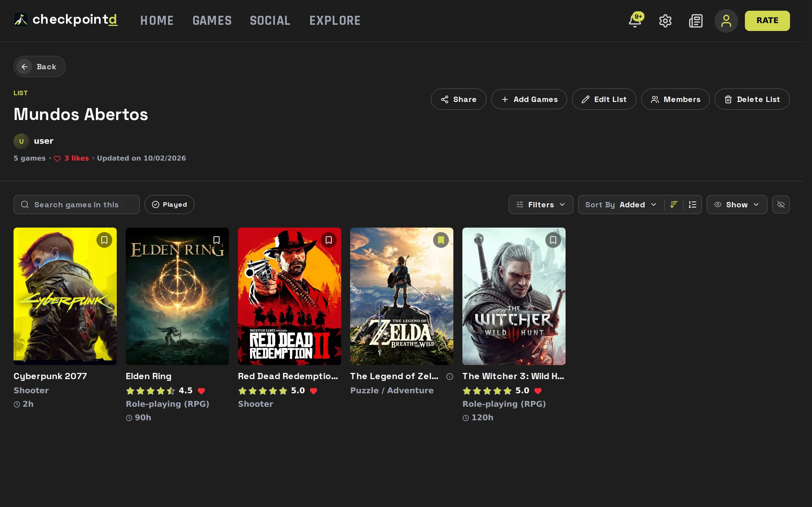Image resolution: width=812 pixels, height=507 pixels.
Task: Open settings gear in header
Action: point(665,21)
